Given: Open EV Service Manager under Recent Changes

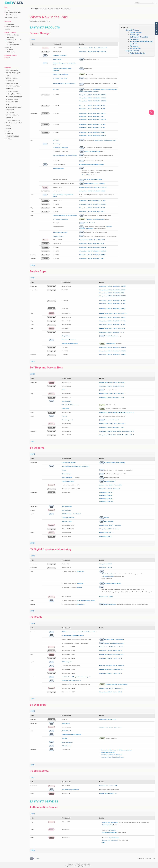Looking at the screenshot, I should pos(13,35).
